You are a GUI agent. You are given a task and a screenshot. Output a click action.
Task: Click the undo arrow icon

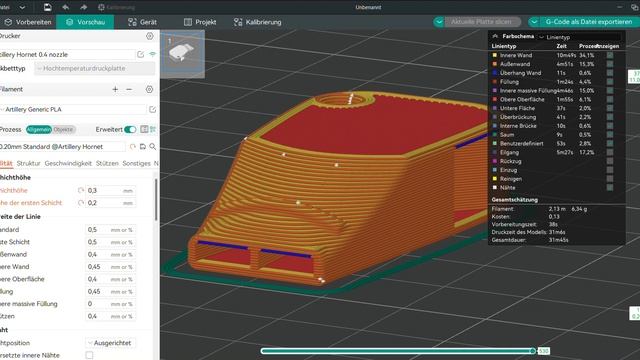click(x=66, y=7)
